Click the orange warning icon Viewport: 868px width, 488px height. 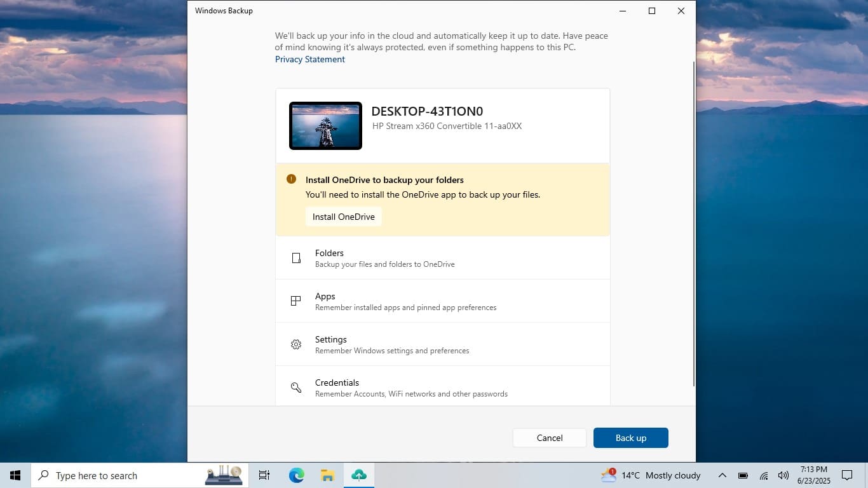(292, 179)
